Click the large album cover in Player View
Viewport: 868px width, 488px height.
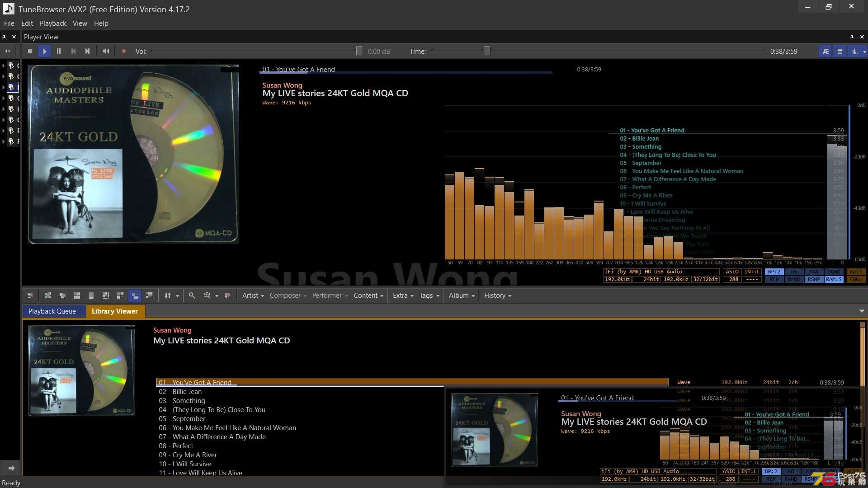tap(133, 155)
